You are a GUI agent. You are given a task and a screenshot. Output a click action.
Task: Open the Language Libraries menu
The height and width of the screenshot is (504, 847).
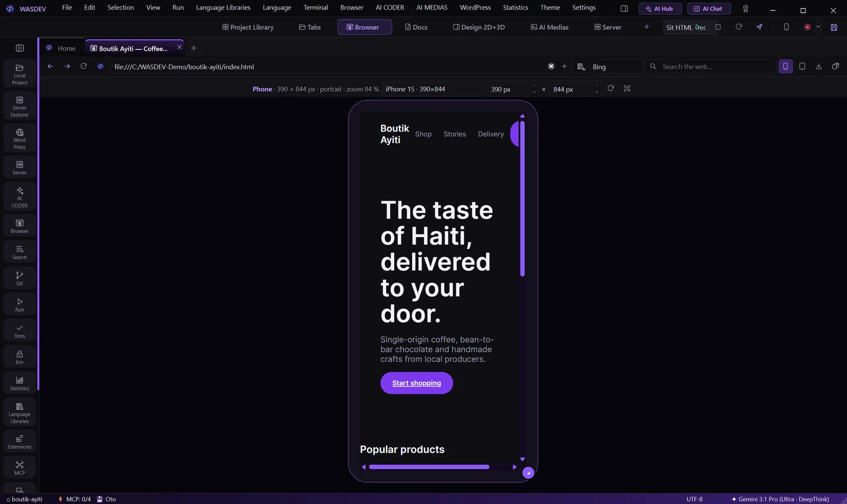point(223,8)
